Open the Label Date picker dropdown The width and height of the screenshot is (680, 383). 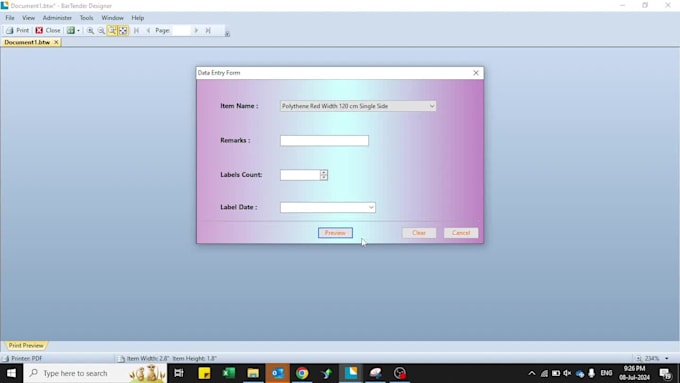(x=371, y=207)
